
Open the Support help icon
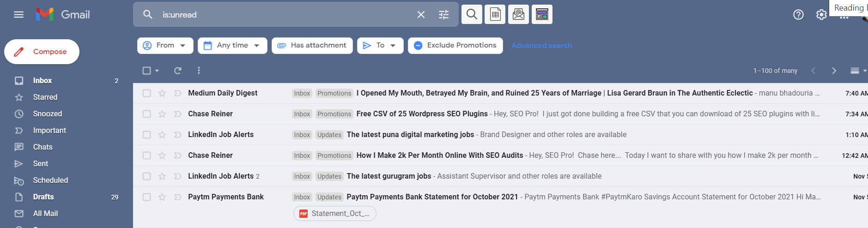point(798,15)
